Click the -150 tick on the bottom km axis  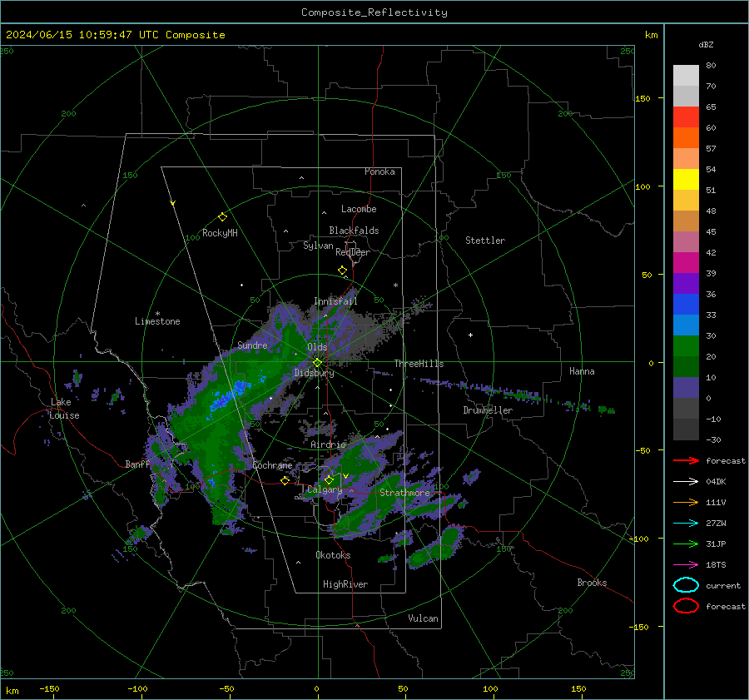point(49,689)
